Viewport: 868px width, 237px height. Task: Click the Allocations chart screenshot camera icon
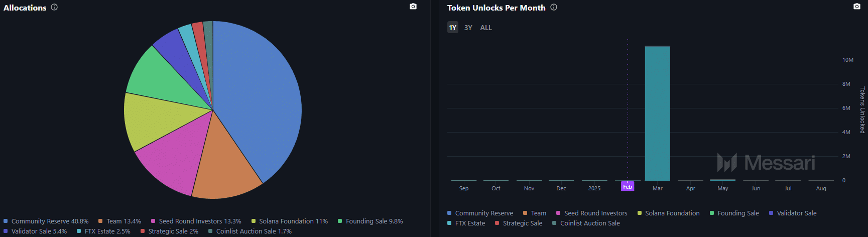tap(413, 7)
